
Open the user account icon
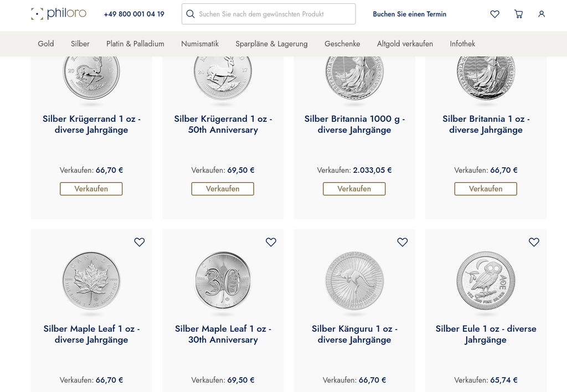click(x=542, y=14)
